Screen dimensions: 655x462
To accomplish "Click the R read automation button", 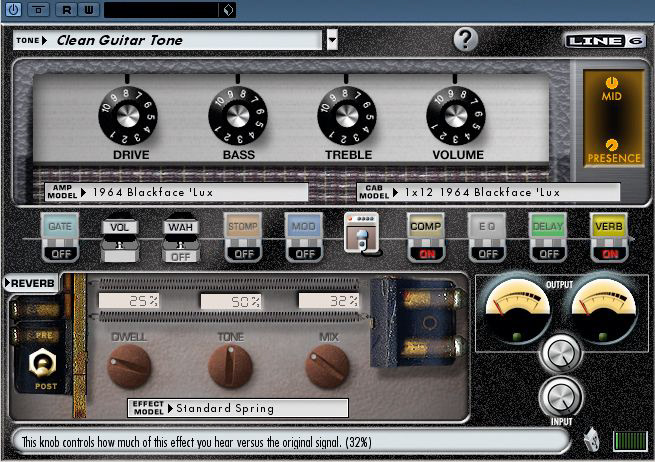I will [66, 10].
